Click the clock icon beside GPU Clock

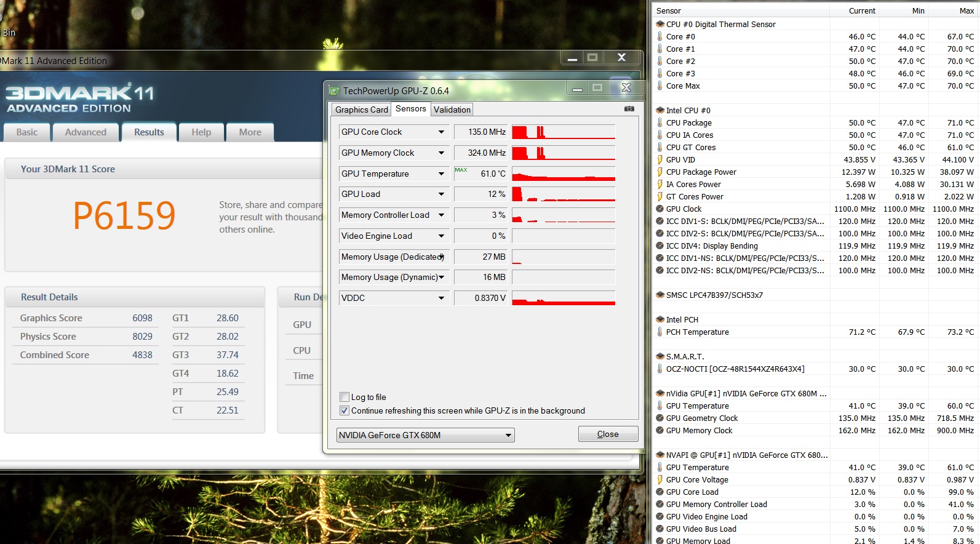coord(660,209)
